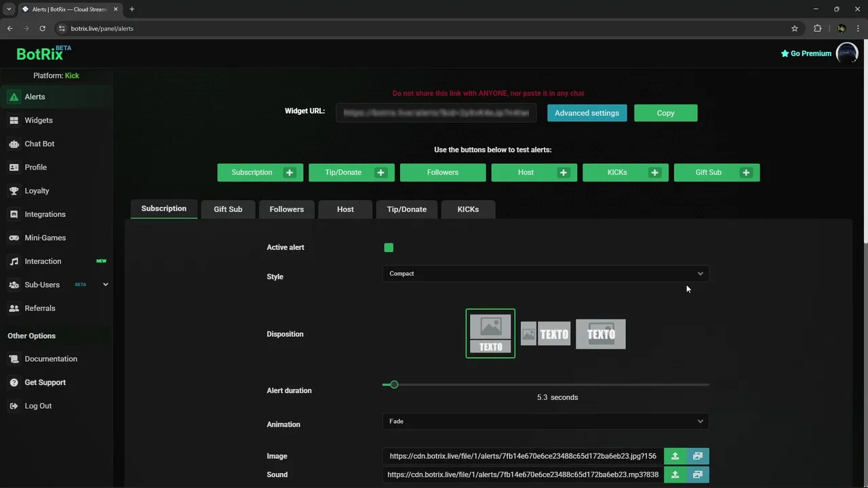Click the BotRix BETA logo
Screen dimensions: 868x488
(43, 54)
